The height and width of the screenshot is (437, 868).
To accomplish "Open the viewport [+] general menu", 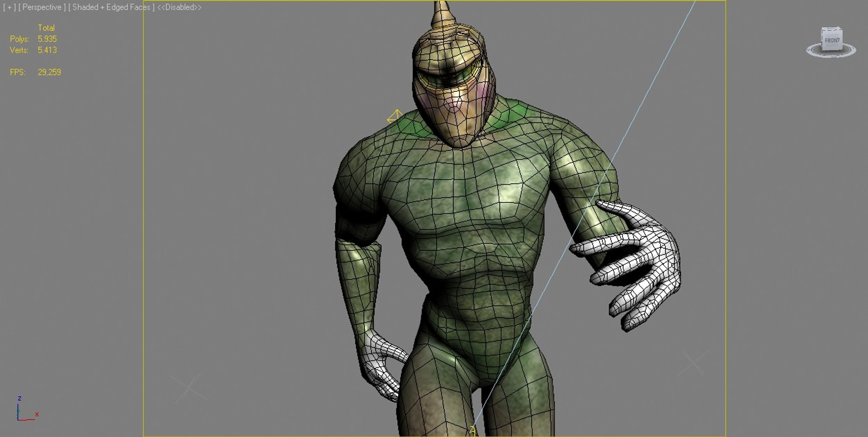I will pyautogui.click(x=9, y=7).
